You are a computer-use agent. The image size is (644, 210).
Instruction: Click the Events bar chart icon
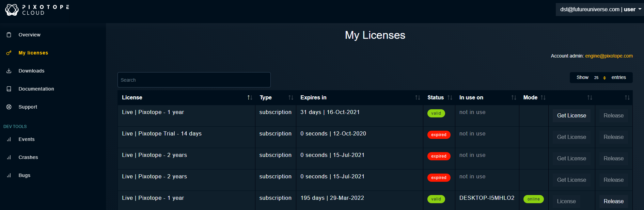click(9, 139)
